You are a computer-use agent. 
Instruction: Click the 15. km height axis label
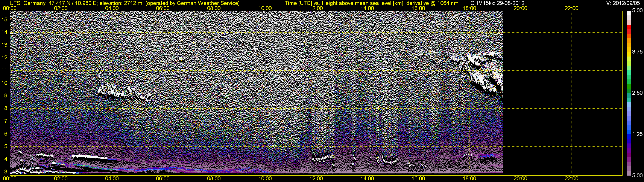click(5, 19)
